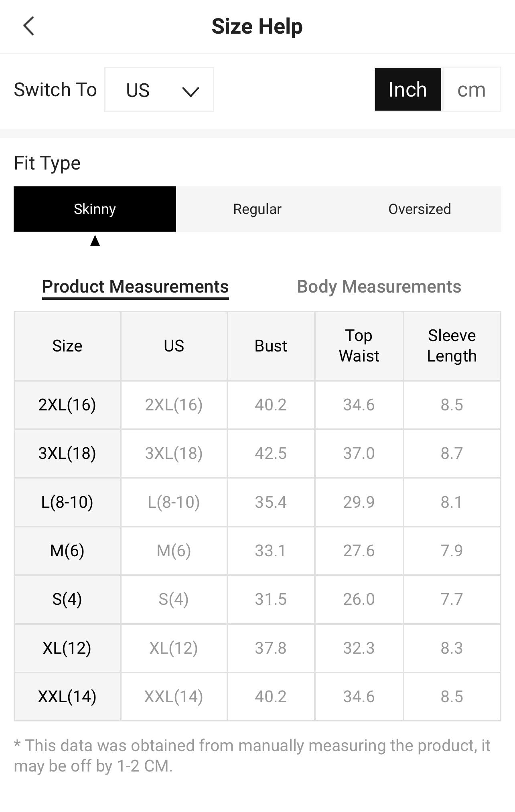Select the 3XL(18) size row
Image resolution: width=515 pixels, height=812 pixels.
coord(67,453)
